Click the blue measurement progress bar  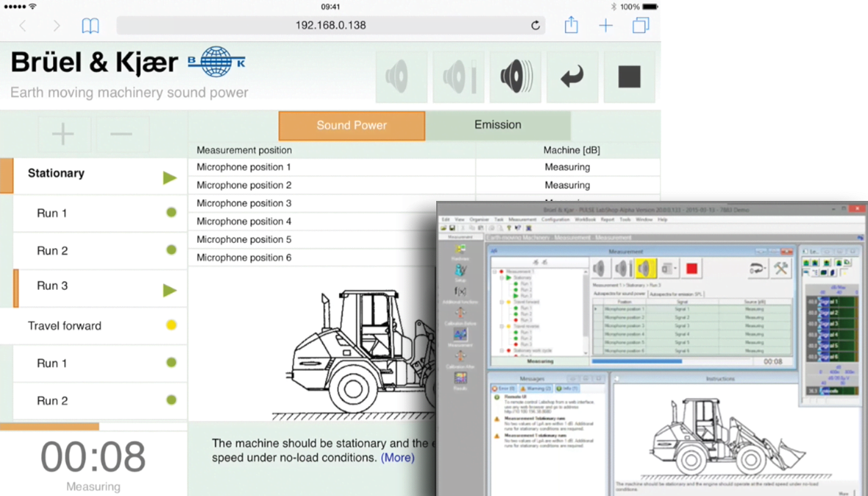(636, 361)
